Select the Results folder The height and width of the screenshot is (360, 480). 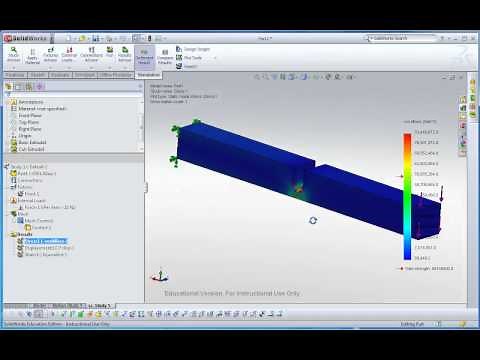click(22, 234)
